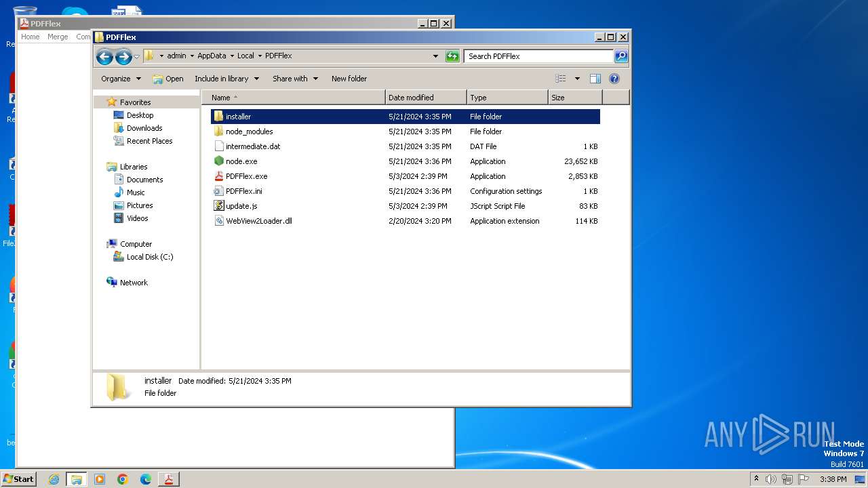This screenshot has height=488, width=868.
Task: Show hidden tray icons arrow
Action: (x=756, y=479)
